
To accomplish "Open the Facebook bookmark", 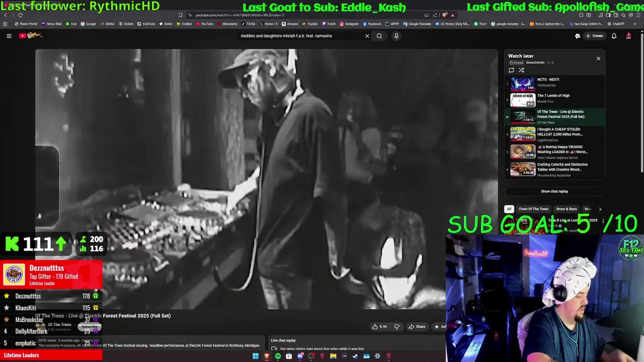I will (372, 24).
